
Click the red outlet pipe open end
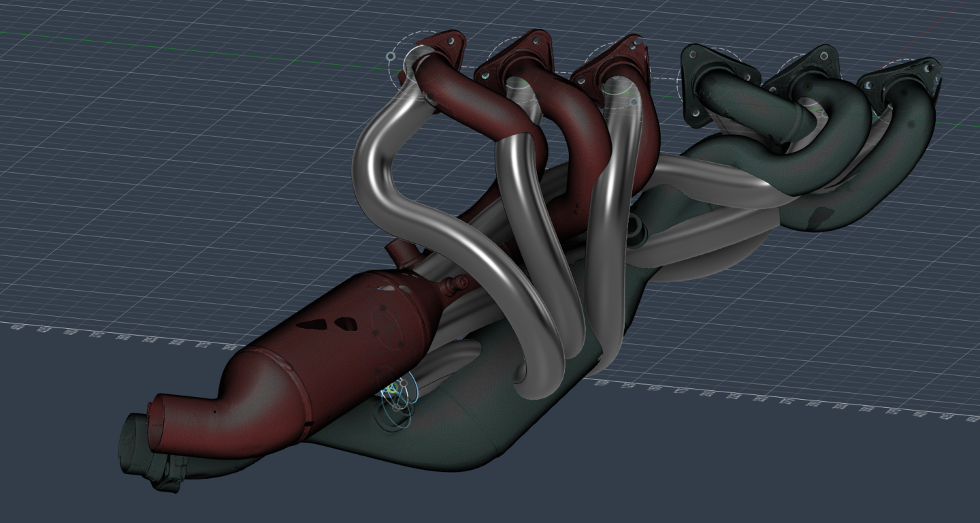155,427
